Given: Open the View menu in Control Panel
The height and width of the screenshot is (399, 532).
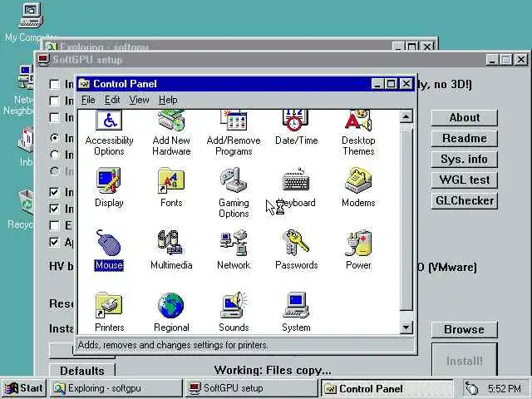Looking at the screenshot, I should click(139, 100).
